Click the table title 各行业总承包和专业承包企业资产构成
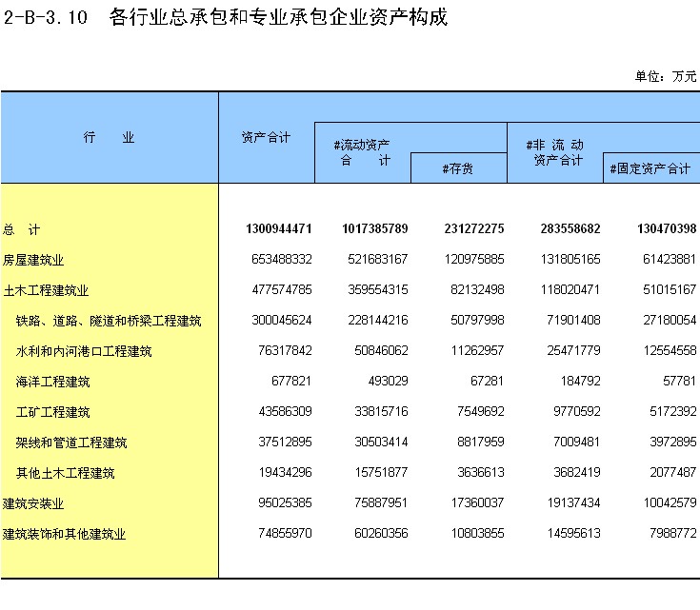The image size is (700, 610). coord(278,17)
